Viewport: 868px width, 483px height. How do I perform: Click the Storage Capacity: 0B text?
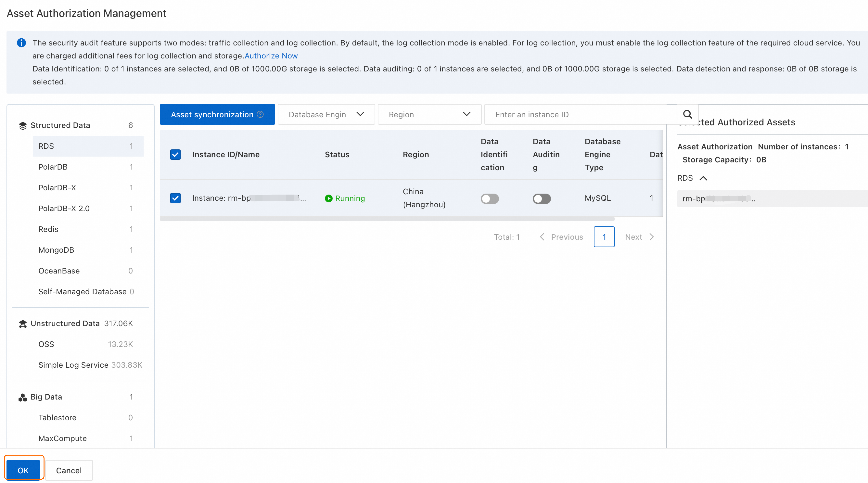[724, 160]
